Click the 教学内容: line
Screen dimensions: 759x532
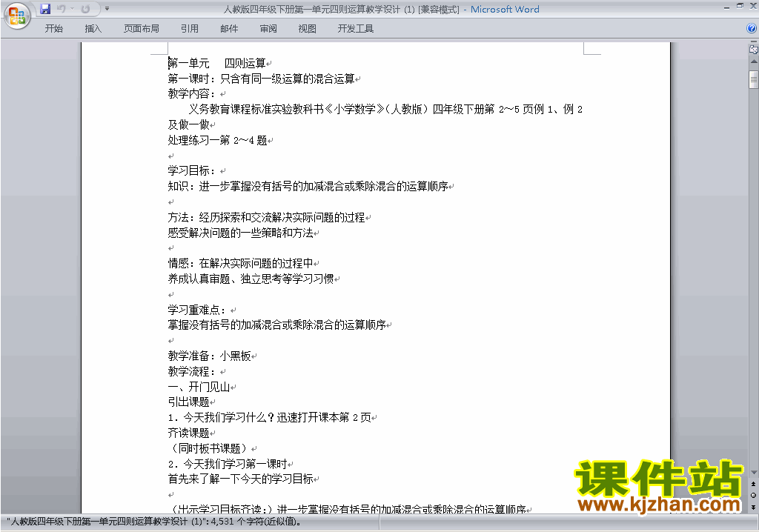click(192, 94)
